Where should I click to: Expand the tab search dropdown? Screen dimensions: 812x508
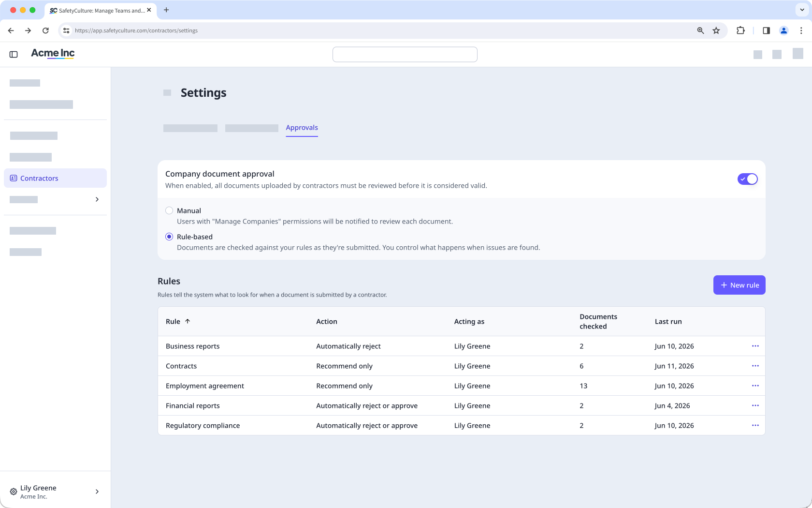tap(802, 10)
